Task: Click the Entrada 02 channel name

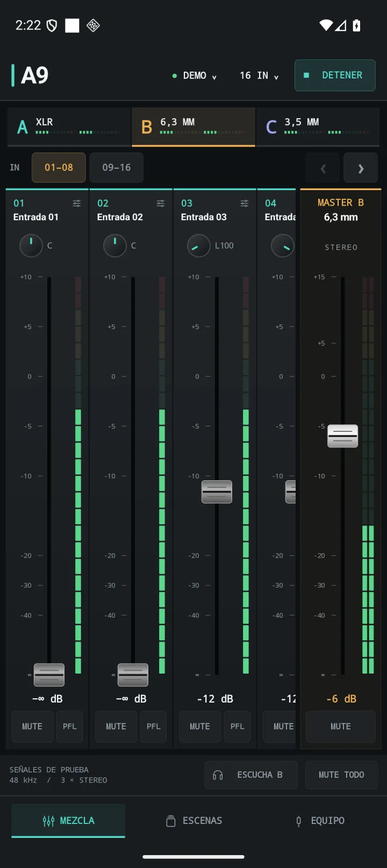Action: (x=120, y=217)
